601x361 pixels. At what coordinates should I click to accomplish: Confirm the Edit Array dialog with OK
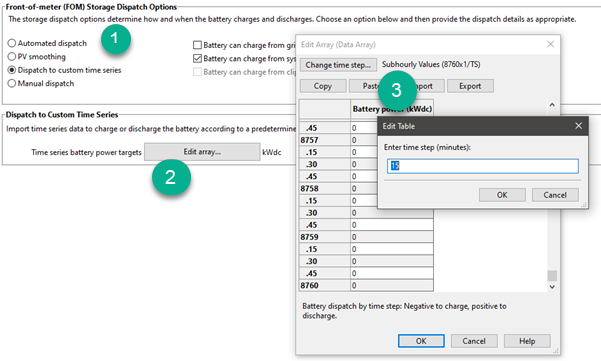click(421, 341)
